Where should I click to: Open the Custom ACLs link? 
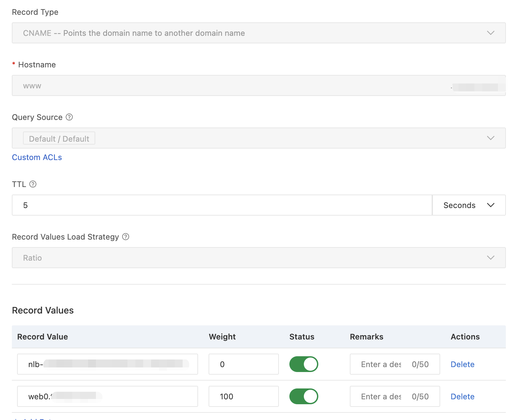point(37,157)
